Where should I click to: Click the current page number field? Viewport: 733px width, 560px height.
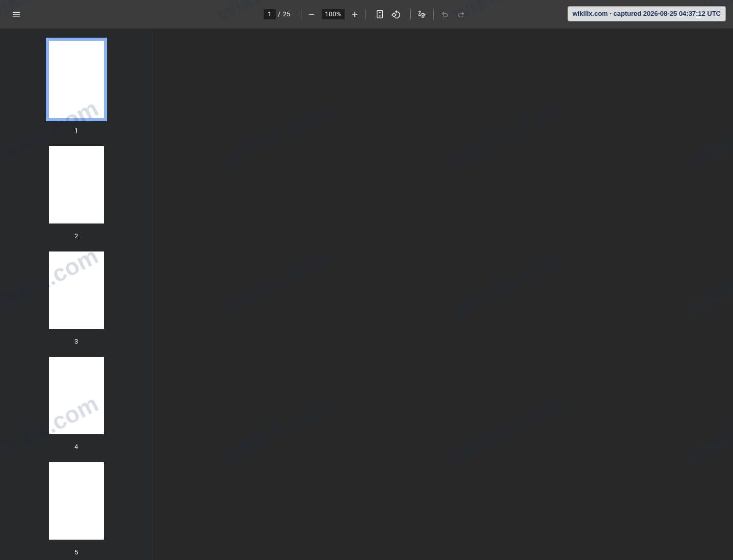coord(270,14)
